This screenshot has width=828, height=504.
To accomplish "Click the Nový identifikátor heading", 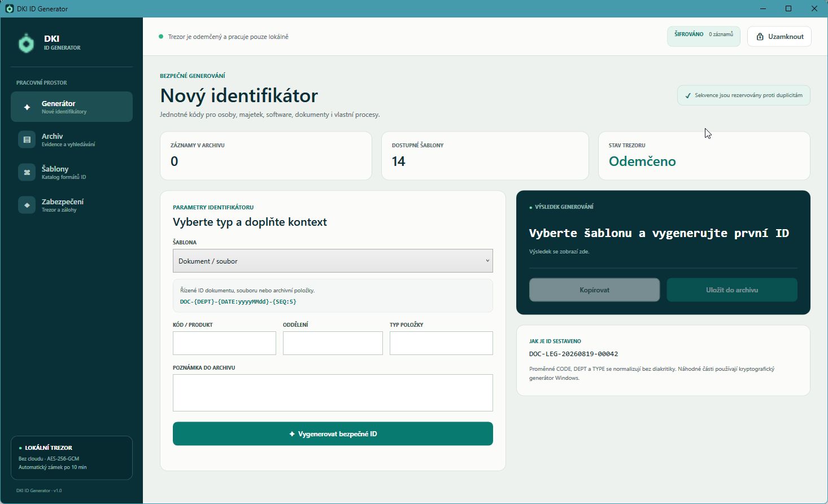I will click(x=239, y=95).
